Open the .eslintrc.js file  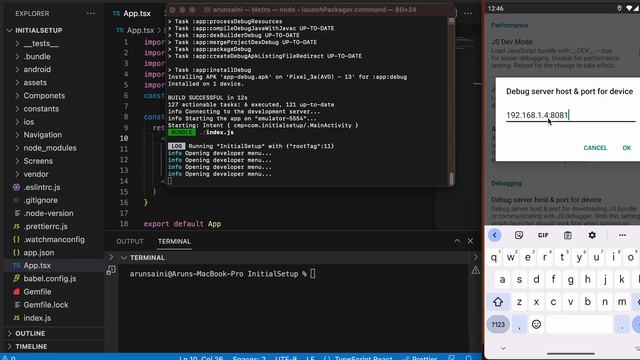tap(42, 187)
